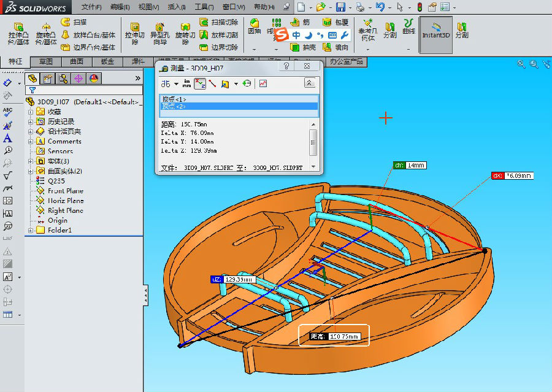Toggle XYZ measurements display in Measure dialog

[199, 83]
